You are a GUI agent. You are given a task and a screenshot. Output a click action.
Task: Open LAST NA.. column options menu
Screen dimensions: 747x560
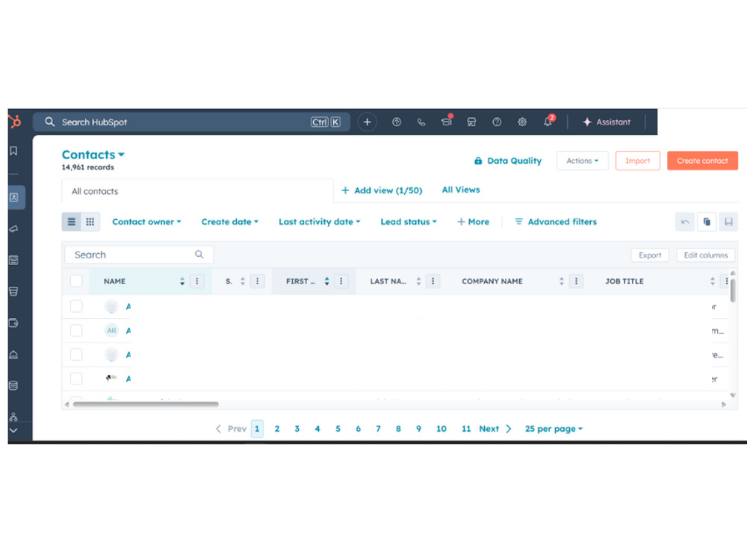(x=433, y=281)
